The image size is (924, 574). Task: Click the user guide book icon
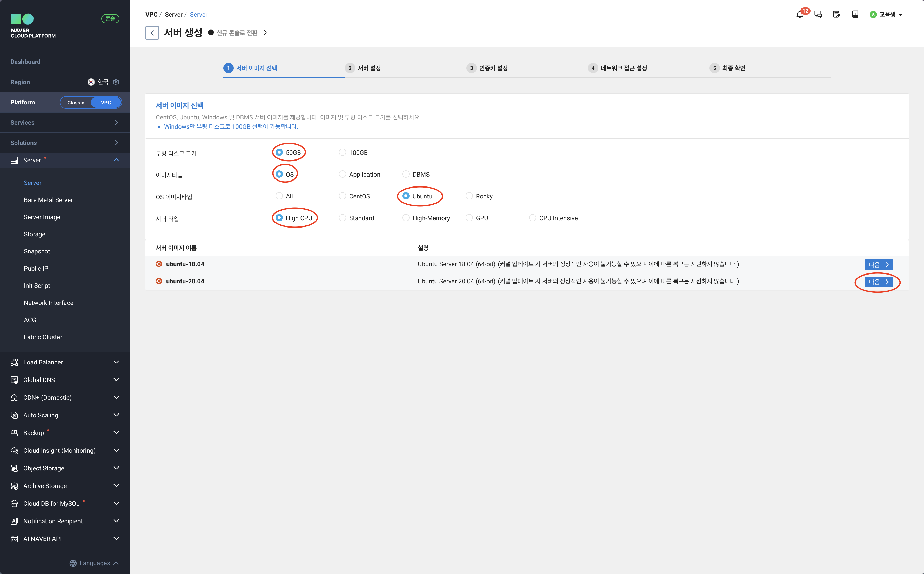point(855,15)
